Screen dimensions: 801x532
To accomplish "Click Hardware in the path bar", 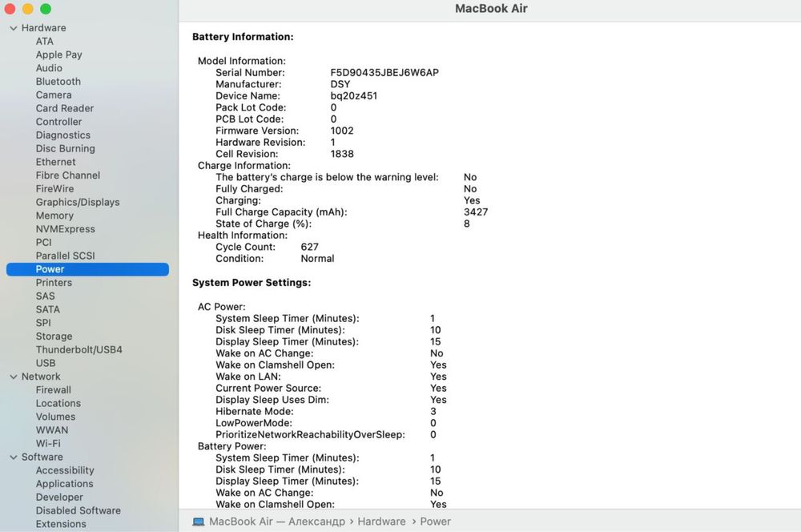I will click(x=381, y=522).
